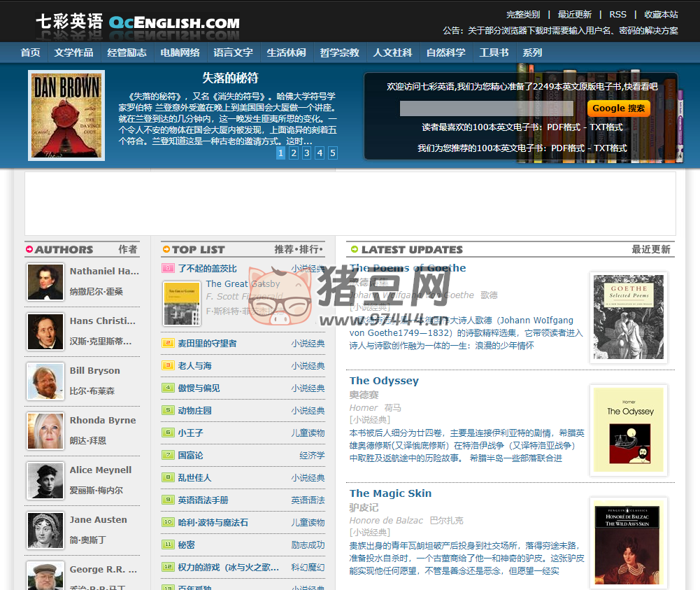700x590 pixels.
Task: Open recommended 100 PDF格式 link
Action: point(567,148)
